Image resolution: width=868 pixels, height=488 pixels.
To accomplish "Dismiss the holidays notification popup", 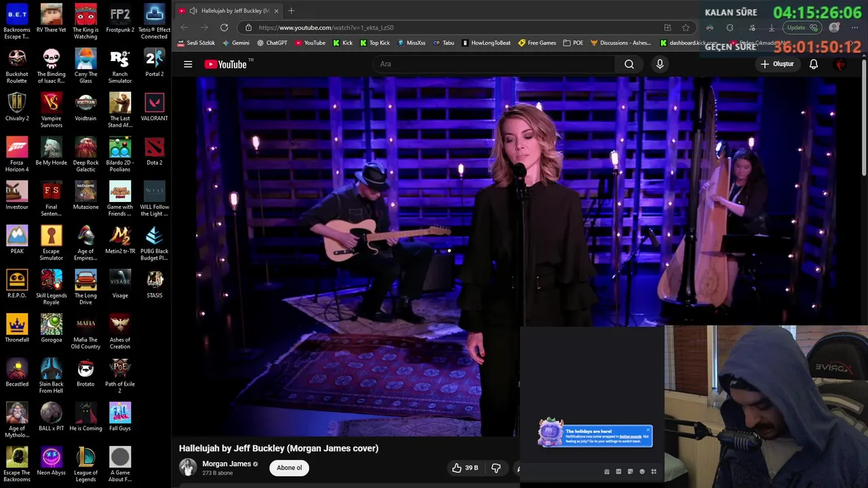I will [x=648, y=430].
